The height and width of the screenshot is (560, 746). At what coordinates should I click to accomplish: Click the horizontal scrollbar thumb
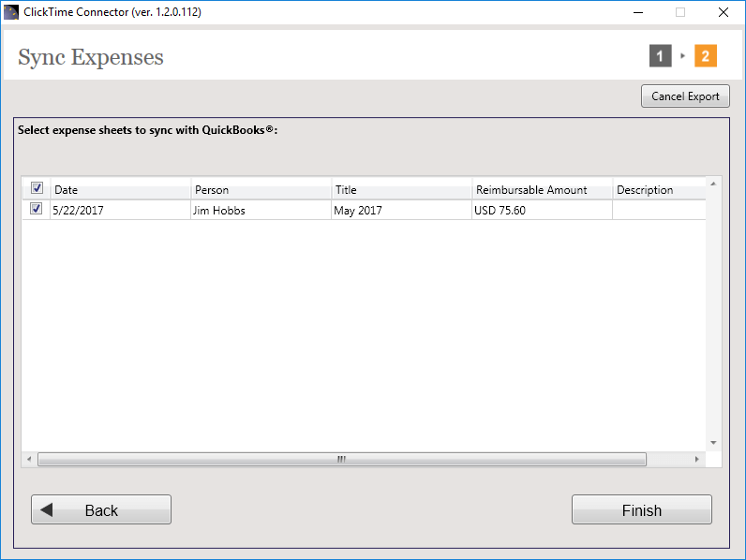[x=341, y=459]
